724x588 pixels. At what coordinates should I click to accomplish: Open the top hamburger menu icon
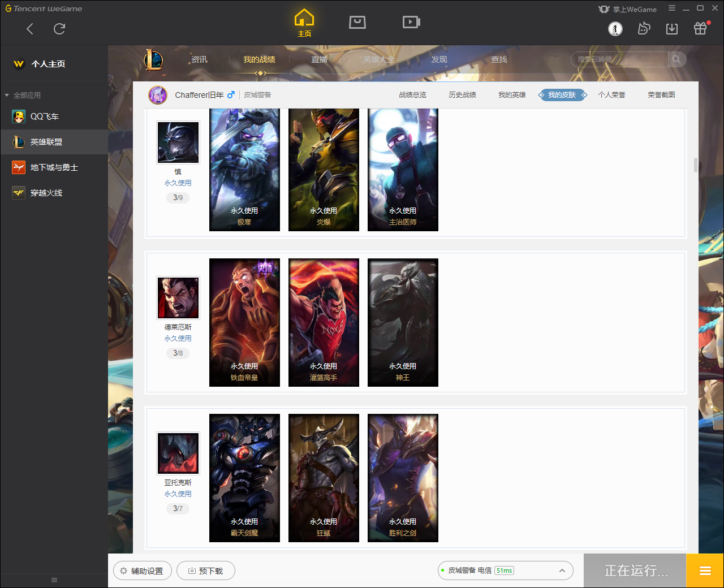pyautogui.click(x=672, y=8)
